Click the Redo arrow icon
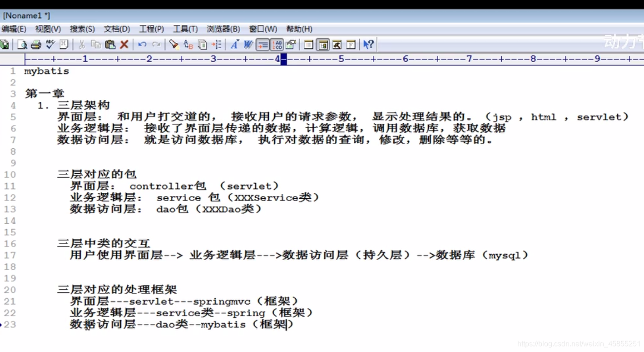The image size is (644, 352). 156,45
